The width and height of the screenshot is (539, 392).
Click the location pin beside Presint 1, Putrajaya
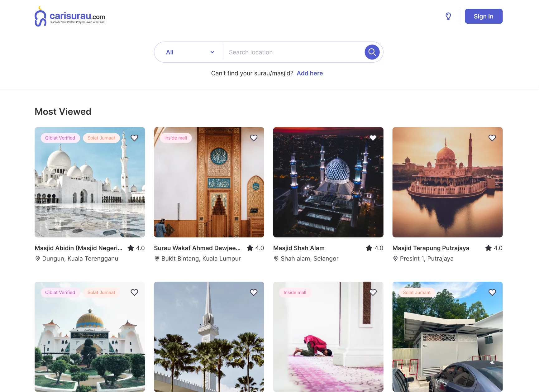[395, 258]
